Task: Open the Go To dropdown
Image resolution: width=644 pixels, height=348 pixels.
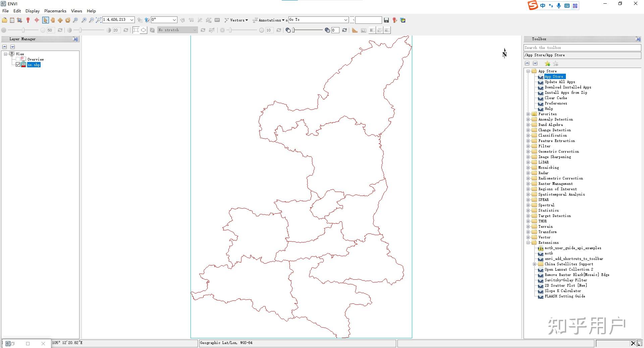Action: coord(346,20)
